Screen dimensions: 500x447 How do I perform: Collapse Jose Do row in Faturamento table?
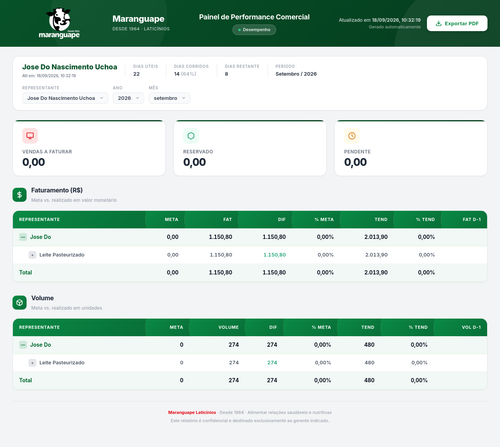[23, 237]
